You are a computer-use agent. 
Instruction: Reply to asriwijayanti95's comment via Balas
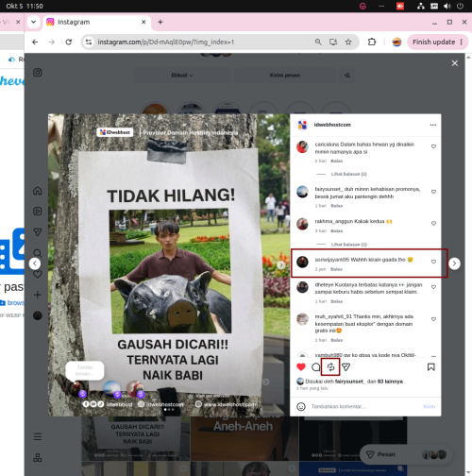coord(336,269)
